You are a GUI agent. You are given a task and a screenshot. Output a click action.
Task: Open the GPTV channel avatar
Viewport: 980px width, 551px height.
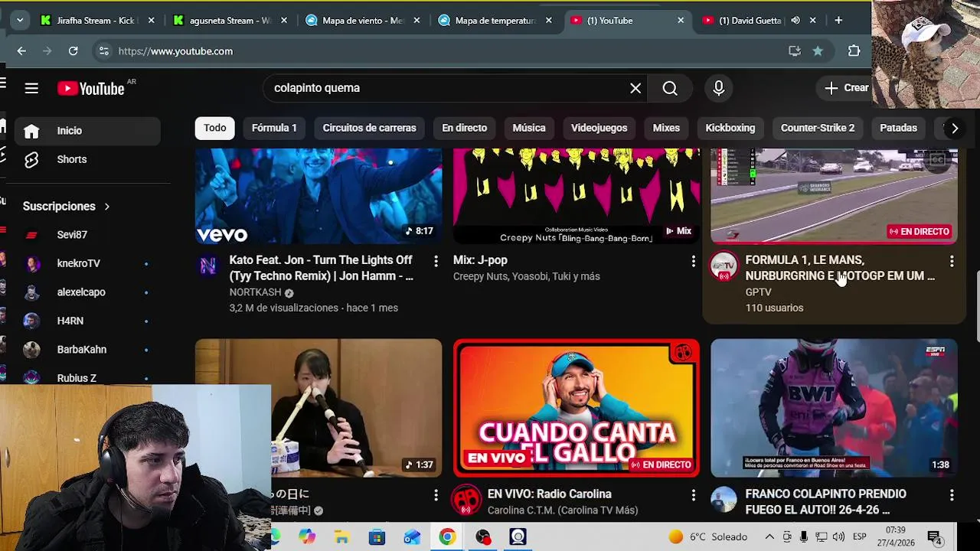pos(724,266)
